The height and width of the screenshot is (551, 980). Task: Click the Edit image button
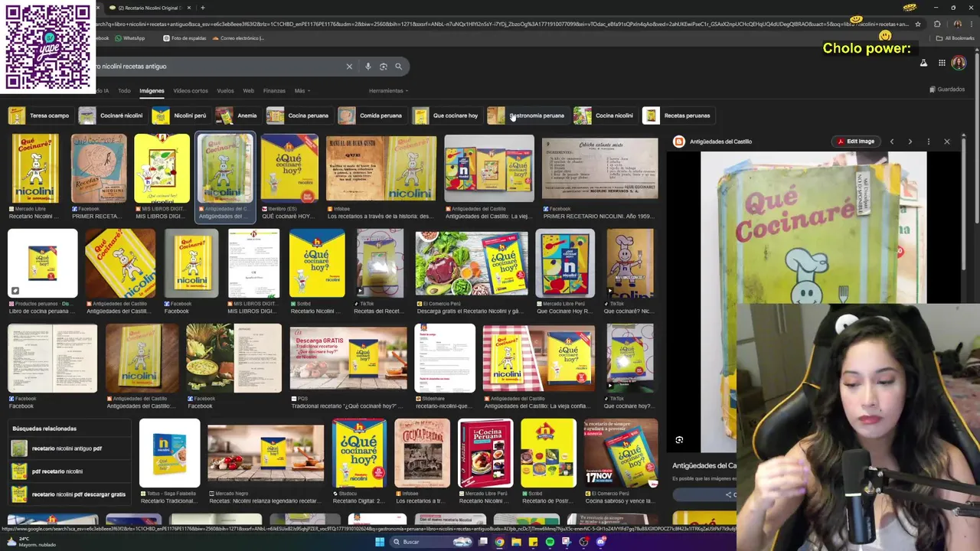855,142
